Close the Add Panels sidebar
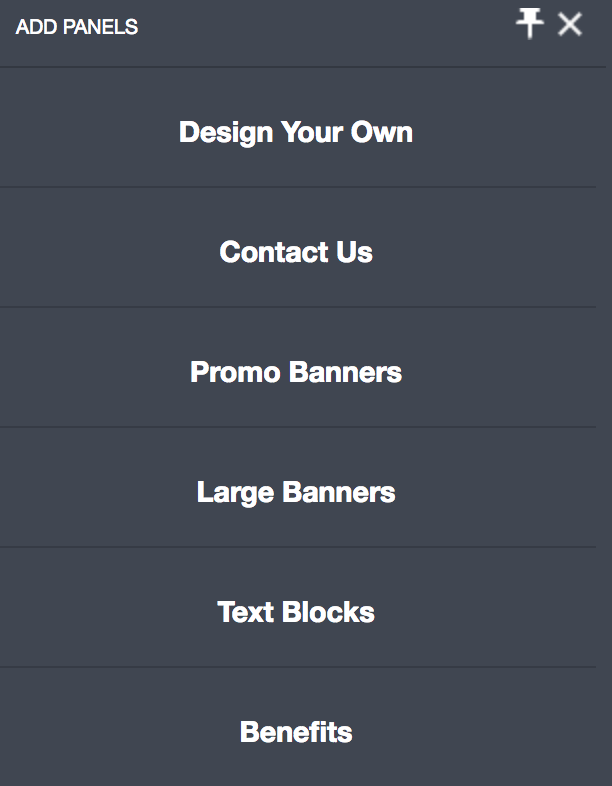The height and width of the screenshot is (786, 612). 570,25
